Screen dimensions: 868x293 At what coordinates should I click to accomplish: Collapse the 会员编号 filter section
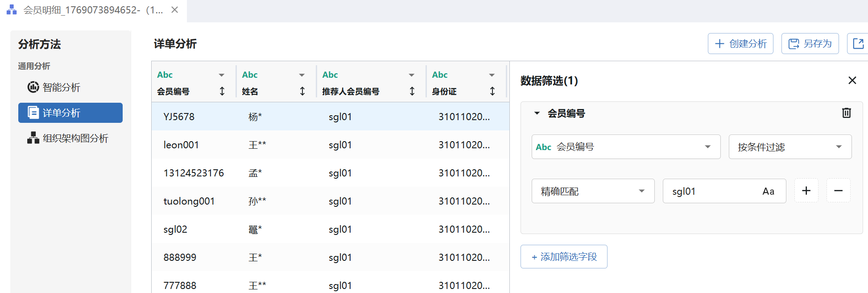pos(537,113)
